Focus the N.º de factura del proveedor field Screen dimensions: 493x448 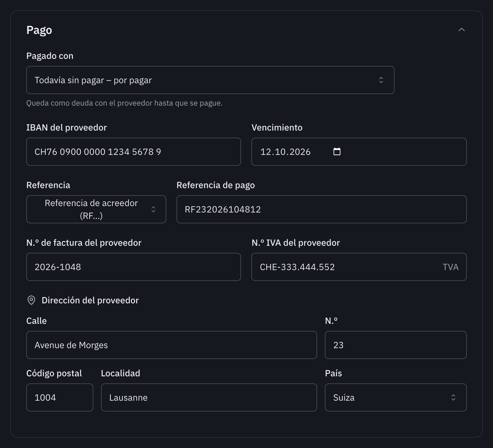(x=134, y=267)
